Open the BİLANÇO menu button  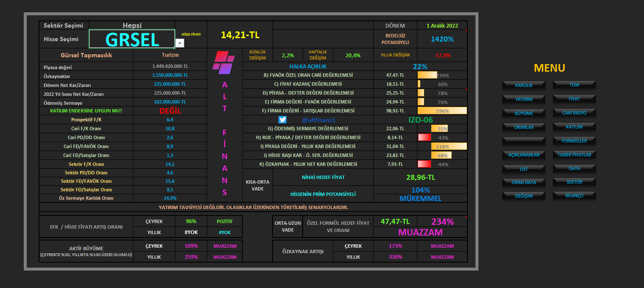574,196
